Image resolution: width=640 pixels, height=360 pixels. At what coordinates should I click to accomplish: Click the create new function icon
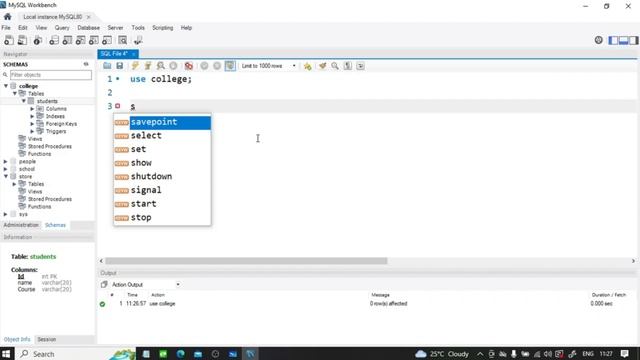(107, 40)
